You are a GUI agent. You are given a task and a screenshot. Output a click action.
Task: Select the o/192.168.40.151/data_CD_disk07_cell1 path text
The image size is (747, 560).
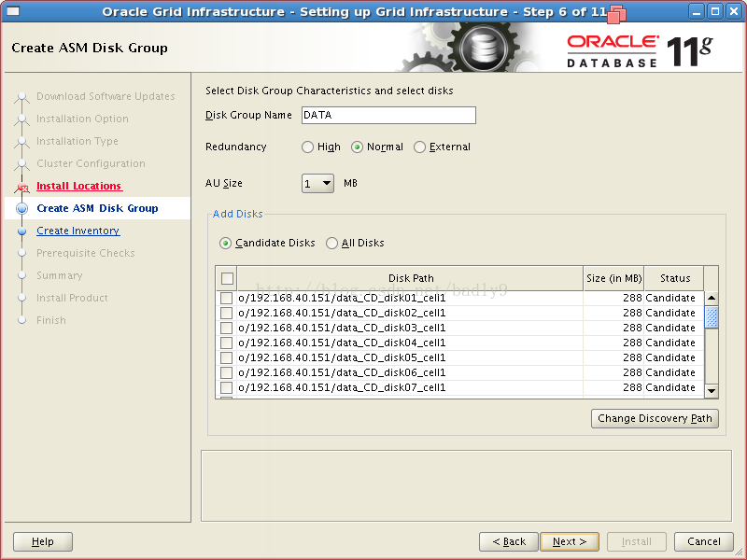(342, 387)
